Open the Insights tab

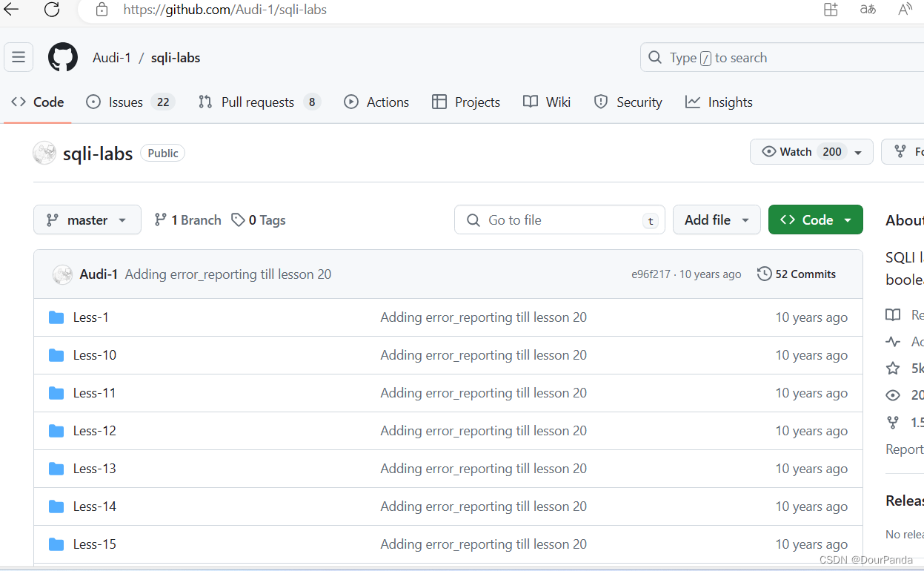pyautogui.click(x=719, y=102)
